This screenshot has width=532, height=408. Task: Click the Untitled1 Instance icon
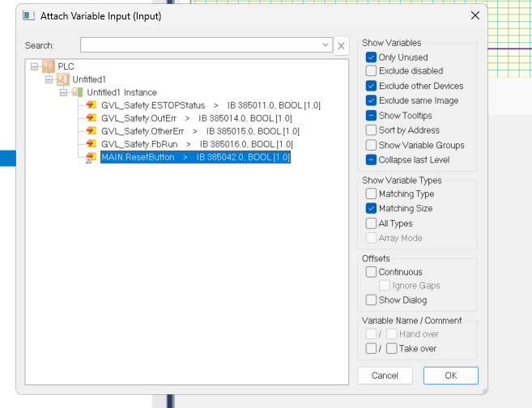[x=78, y=92]
